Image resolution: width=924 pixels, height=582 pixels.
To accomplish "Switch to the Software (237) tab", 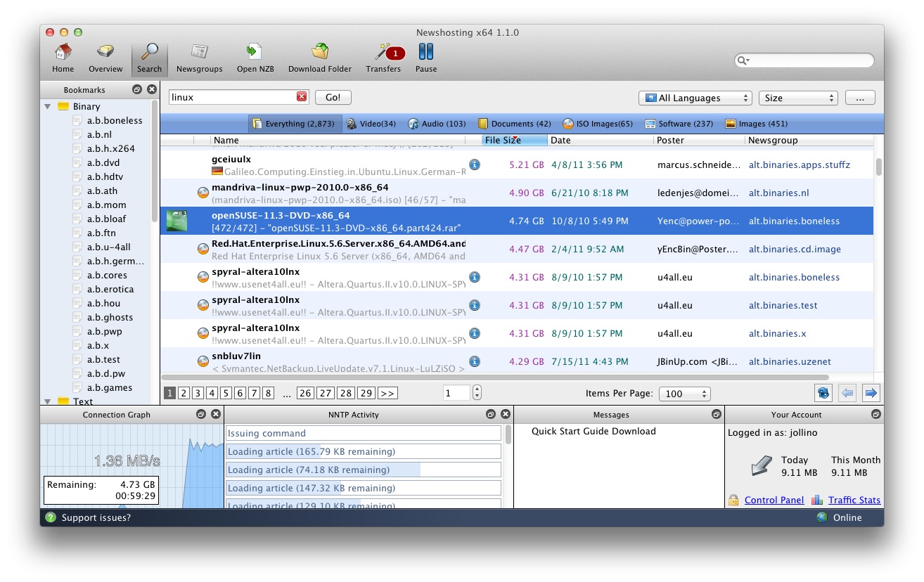I will (x=679, y=124).
